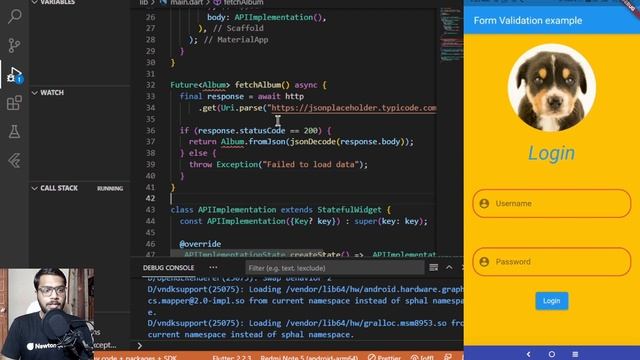The width and height of the screenshot is (640, 360).
Task: Click "Failed to load data" string
Action: click(310, 164)
